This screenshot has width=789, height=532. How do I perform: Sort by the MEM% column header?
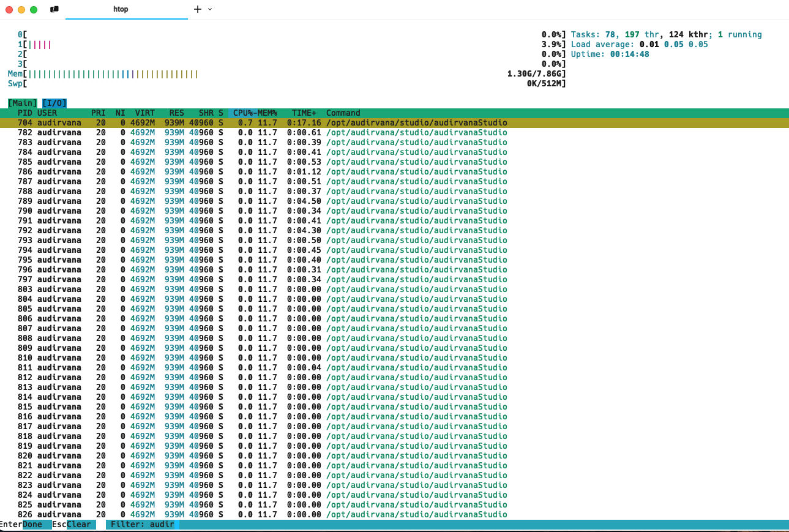pos(267,113)
